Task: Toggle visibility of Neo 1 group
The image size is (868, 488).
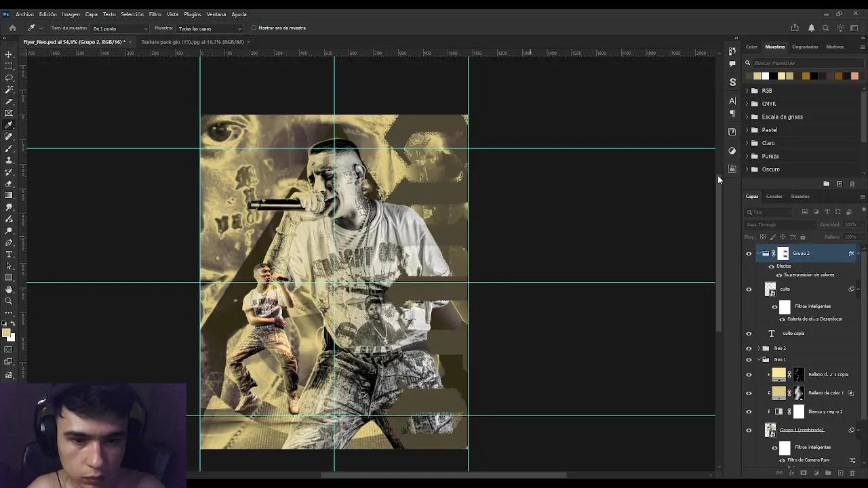Action: [x=749, y=360]
